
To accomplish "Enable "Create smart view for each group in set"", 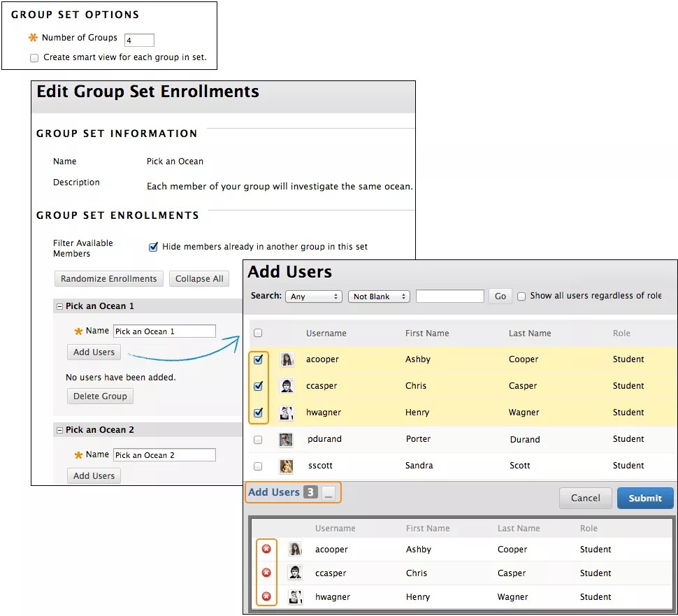I will 34,57.
